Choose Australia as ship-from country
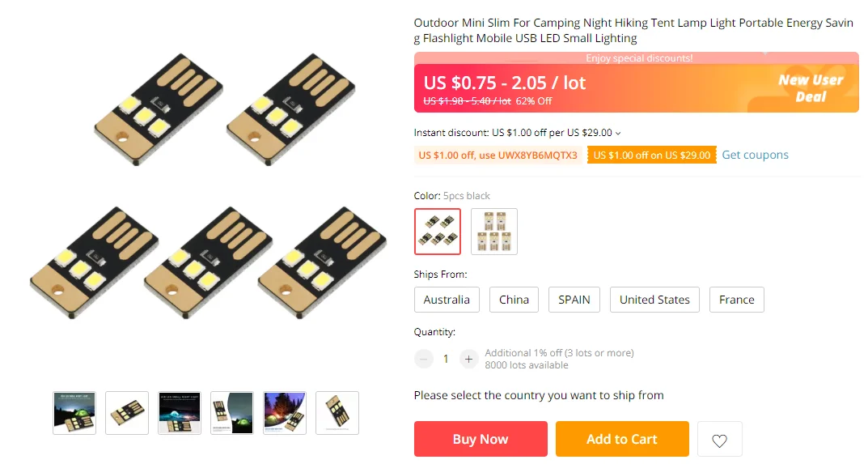The width and height of the screenshot is (868, 464). (x=447, y=300)
